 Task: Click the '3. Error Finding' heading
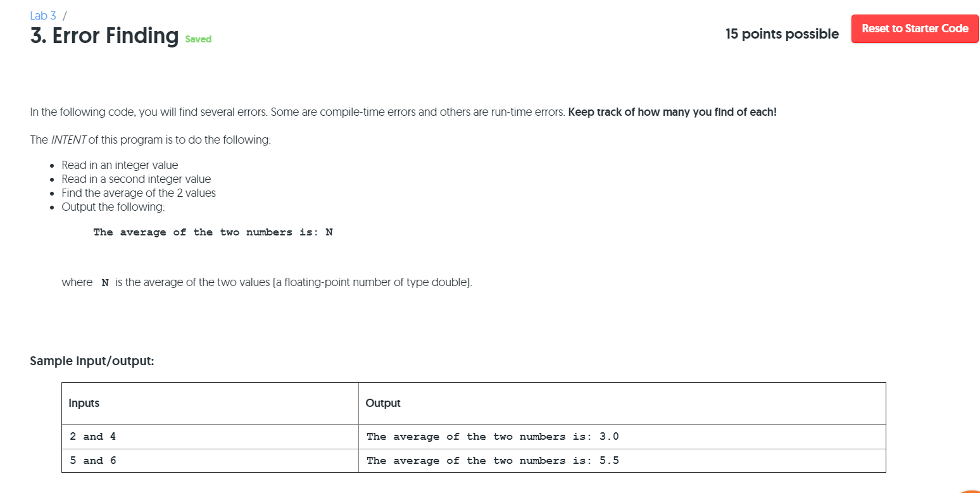[x=104, y=35]
